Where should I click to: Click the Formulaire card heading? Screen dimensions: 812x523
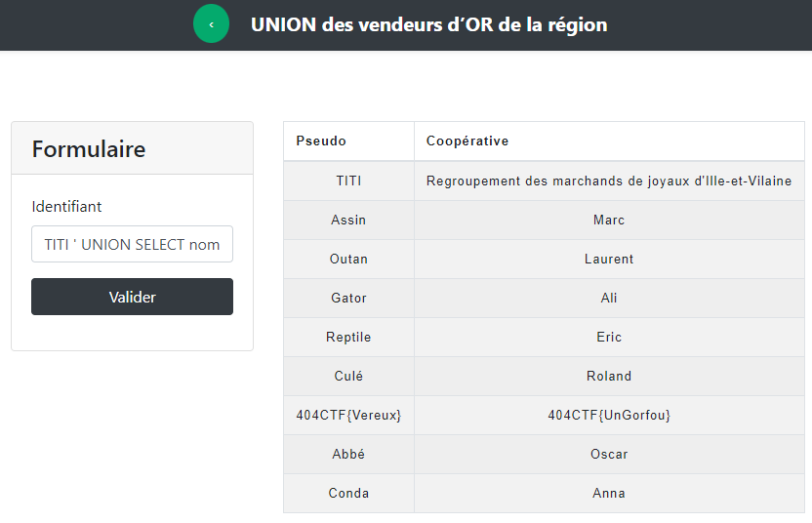click(89, 149)
